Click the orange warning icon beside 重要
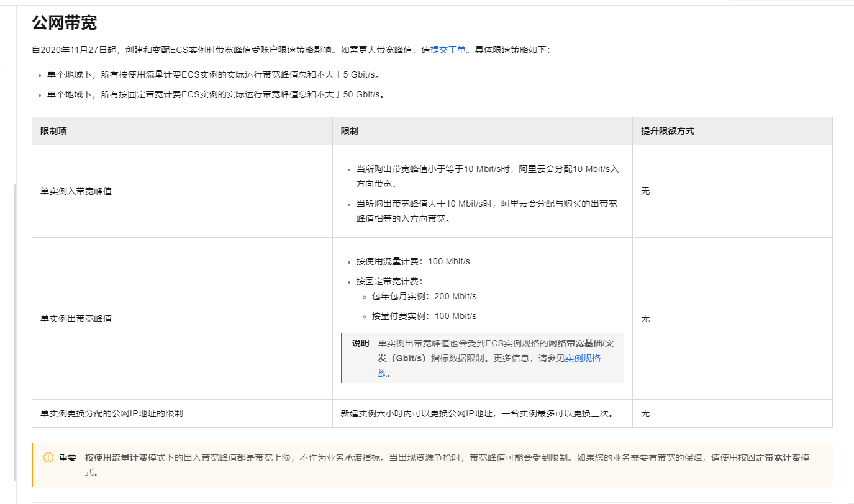The height and width of the screenshot is (504, 854). coord(48,457)
